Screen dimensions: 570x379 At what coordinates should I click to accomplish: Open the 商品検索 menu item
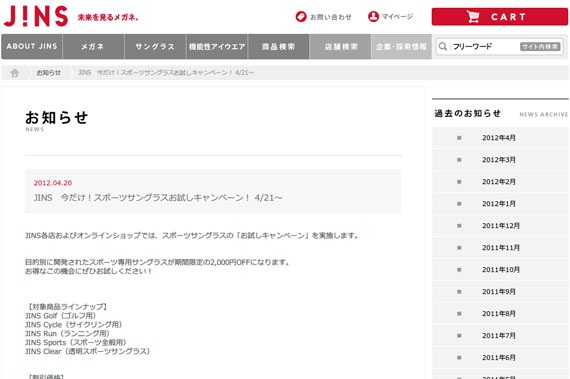click(x=278, y=47)
